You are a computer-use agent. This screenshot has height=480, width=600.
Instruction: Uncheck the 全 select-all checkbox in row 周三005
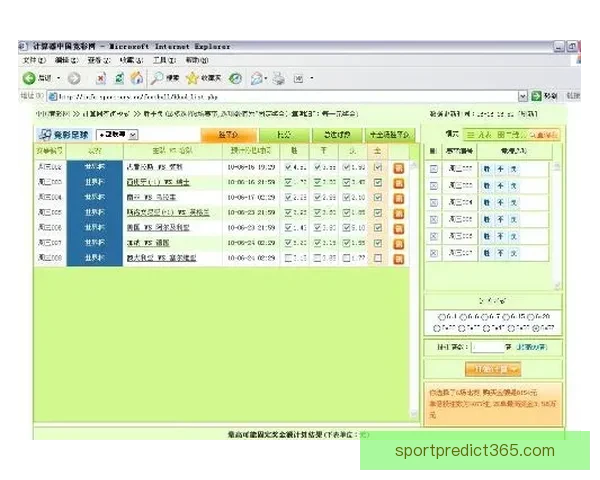[x=378, y=212]
